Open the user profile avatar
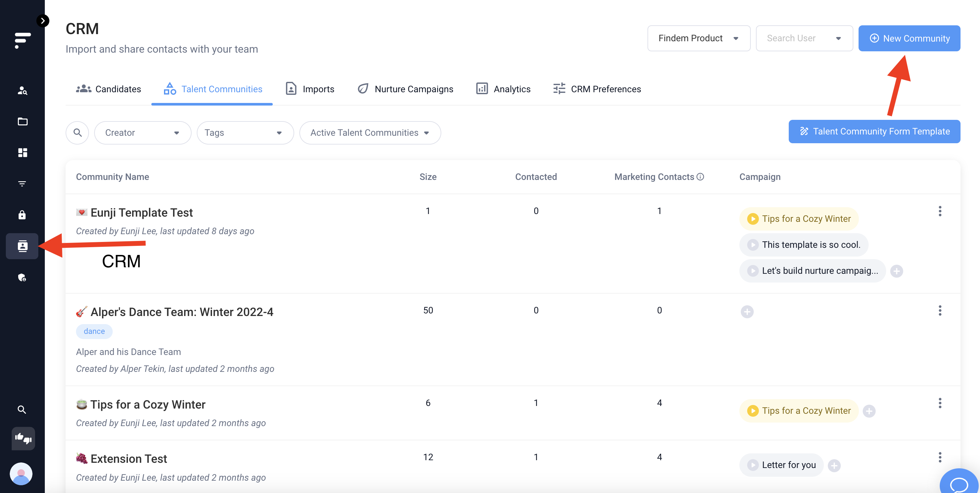The width and height of the screenshot is (980, 493). tap(21, 474)
